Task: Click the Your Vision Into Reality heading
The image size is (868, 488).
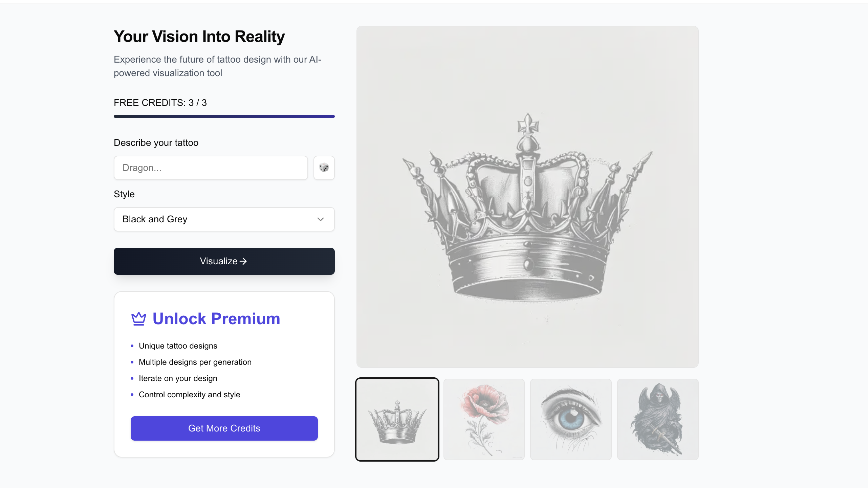Action: coord(199,37)
